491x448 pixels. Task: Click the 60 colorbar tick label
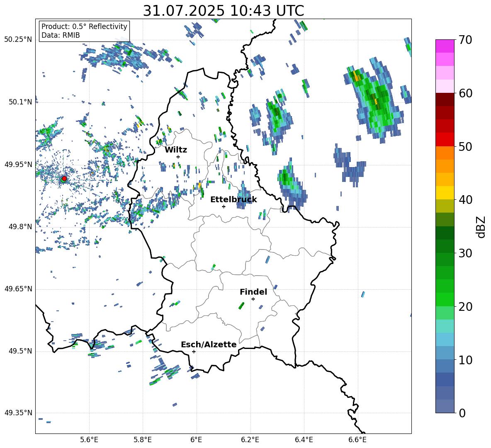(465, 93)
